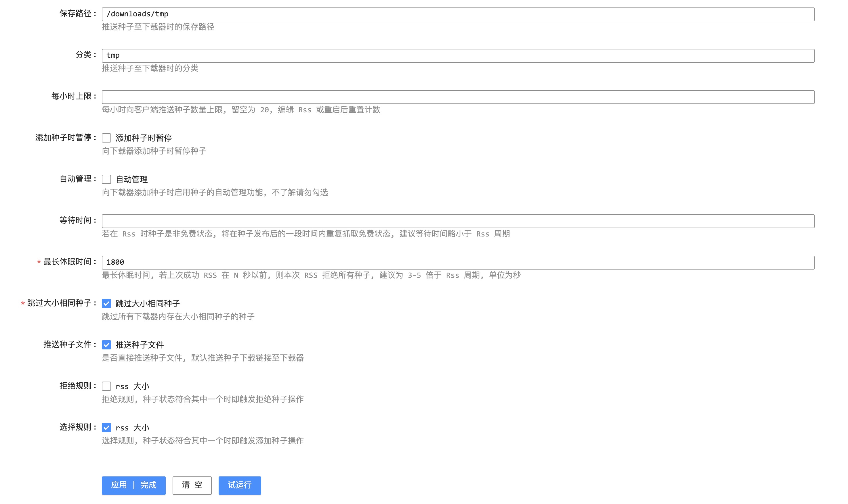This screenshot has width=848, height=504.
Task: Click the 试运行 button
Action: pyautogui.click(x=240, y=485)
